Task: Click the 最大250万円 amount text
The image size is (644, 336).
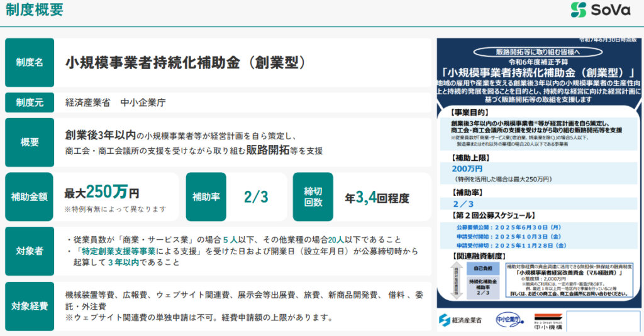Action: 102,192
